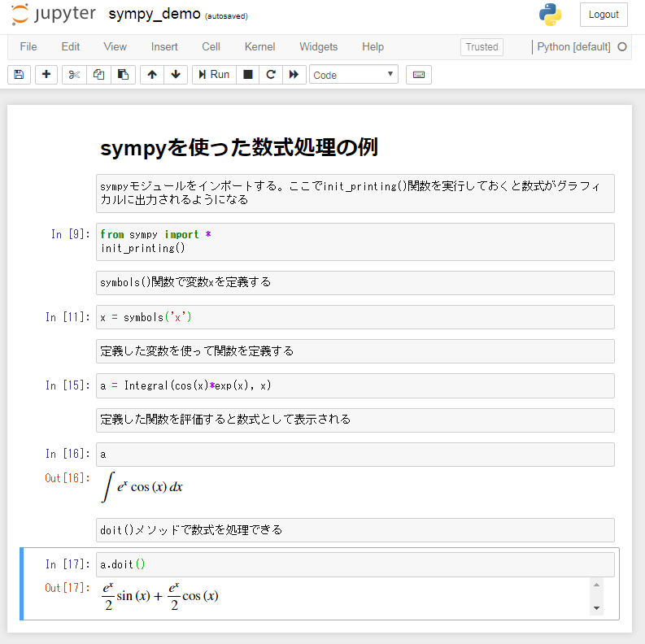Click the Python logo icon

551,15
